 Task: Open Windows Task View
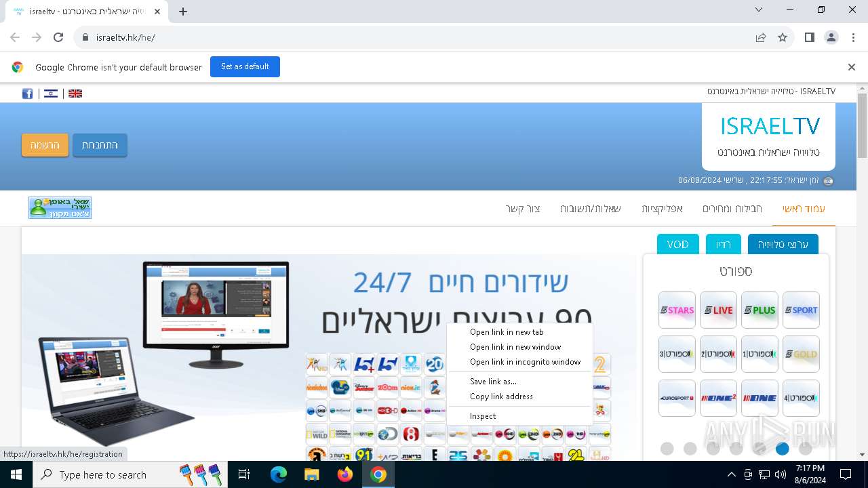(244, 474)
